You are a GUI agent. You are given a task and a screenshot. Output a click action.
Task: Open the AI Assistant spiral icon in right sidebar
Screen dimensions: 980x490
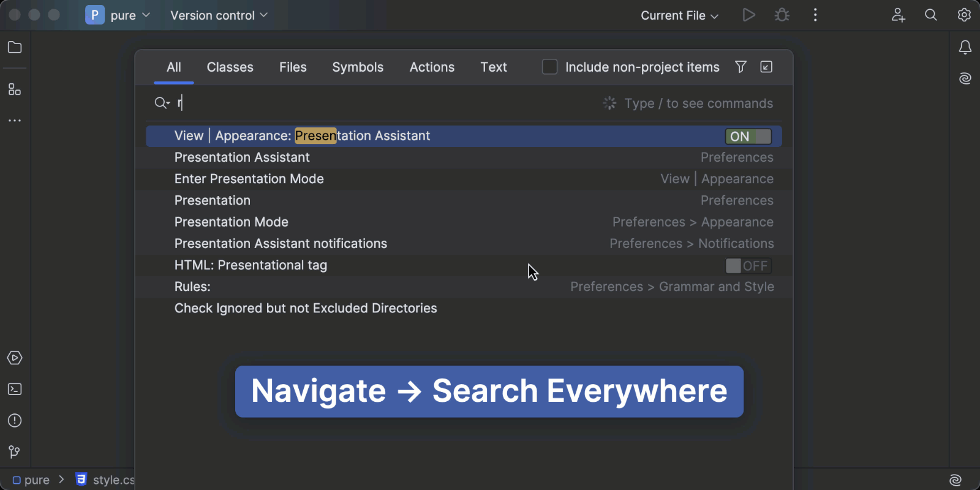[965, 78]
